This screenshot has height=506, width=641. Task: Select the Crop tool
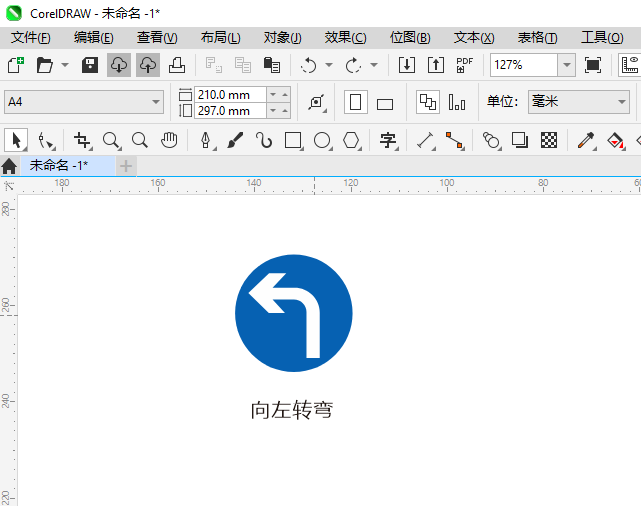(x=82, y=141)
